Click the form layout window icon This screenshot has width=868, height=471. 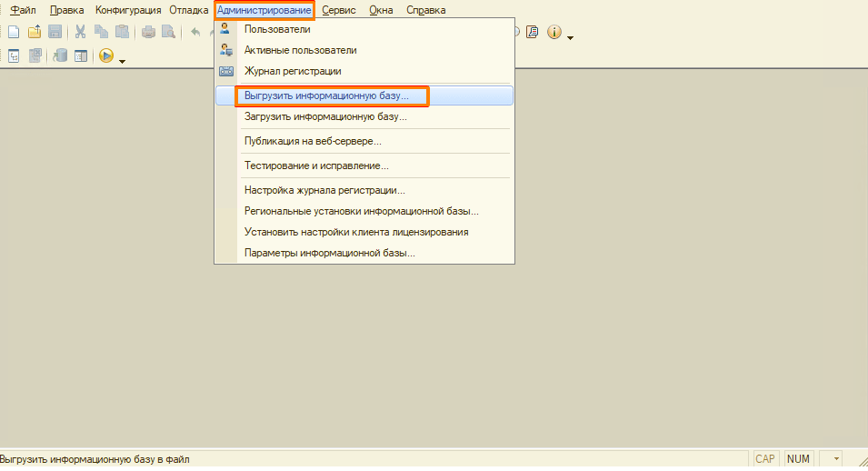(81, 56)
